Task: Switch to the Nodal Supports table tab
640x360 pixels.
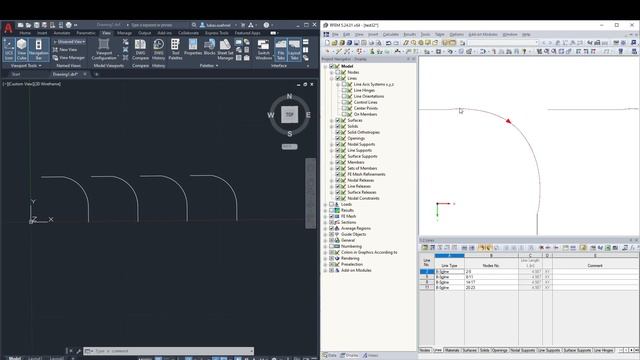Action: [x=522, y=350]
